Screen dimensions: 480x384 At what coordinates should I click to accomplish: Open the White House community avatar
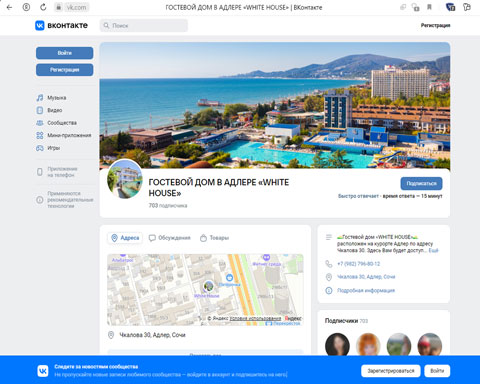(x=125, y=179)
